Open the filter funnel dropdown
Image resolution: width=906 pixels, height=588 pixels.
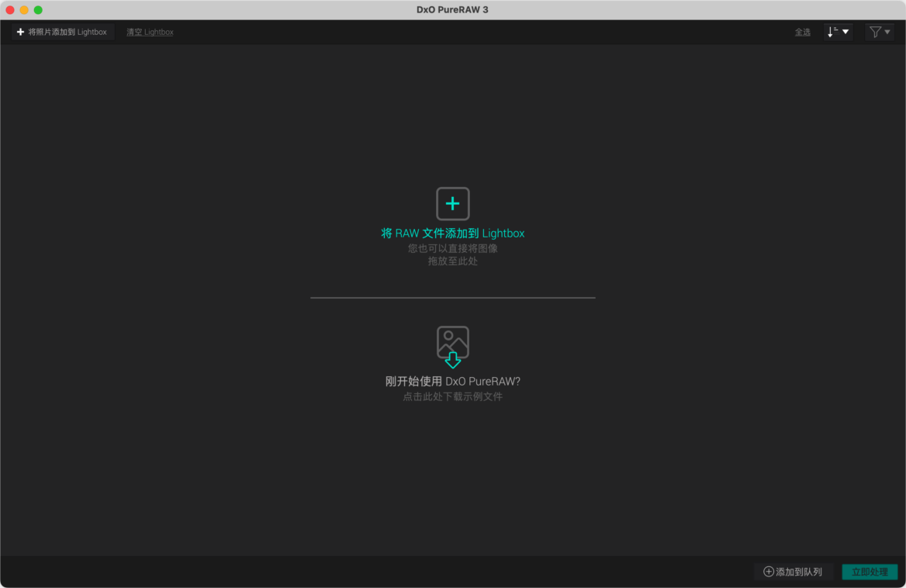tap(880, 32)
